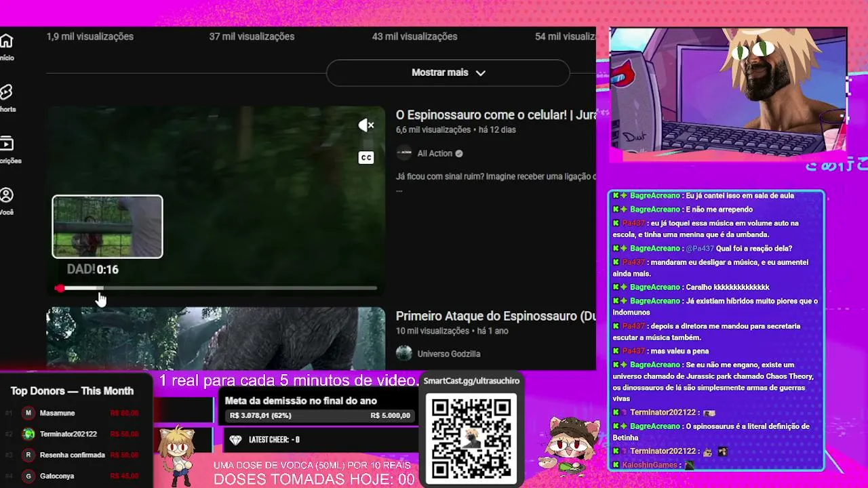The height and width of the screenshot is (488, 868).
Task: Click '6,6 mil visualizações' under the Espinossauro video
Action: pyautogui.click(x=433, y=129)
